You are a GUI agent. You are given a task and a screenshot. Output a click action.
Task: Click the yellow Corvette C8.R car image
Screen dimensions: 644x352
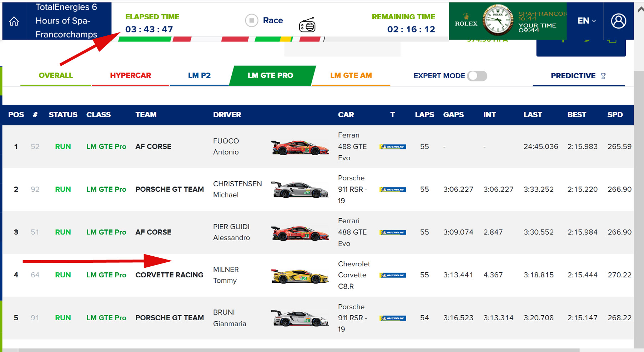[300, 276]
